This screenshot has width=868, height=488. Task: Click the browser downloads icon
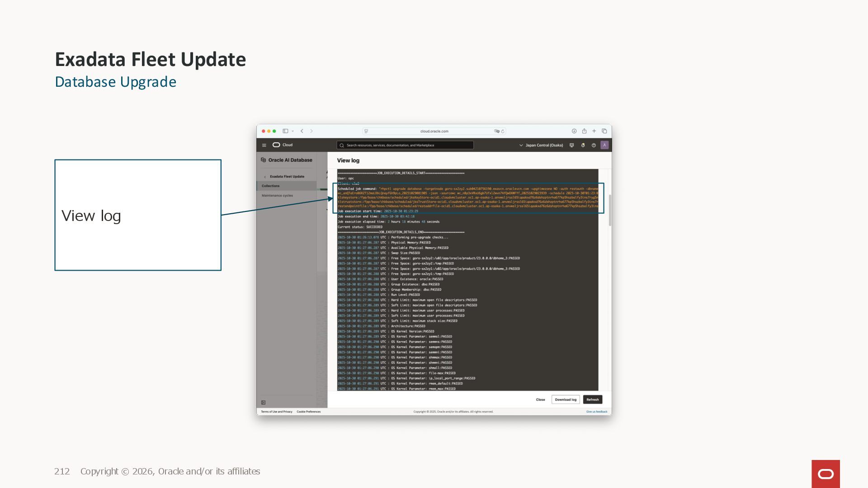pyautogui.click(x=574, y=131)
